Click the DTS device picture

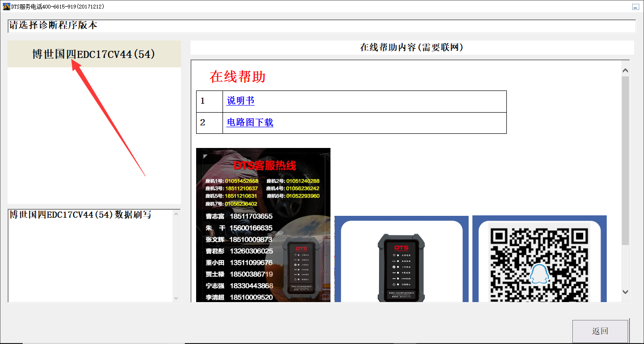pyautogui.click(x=401, y=259)
